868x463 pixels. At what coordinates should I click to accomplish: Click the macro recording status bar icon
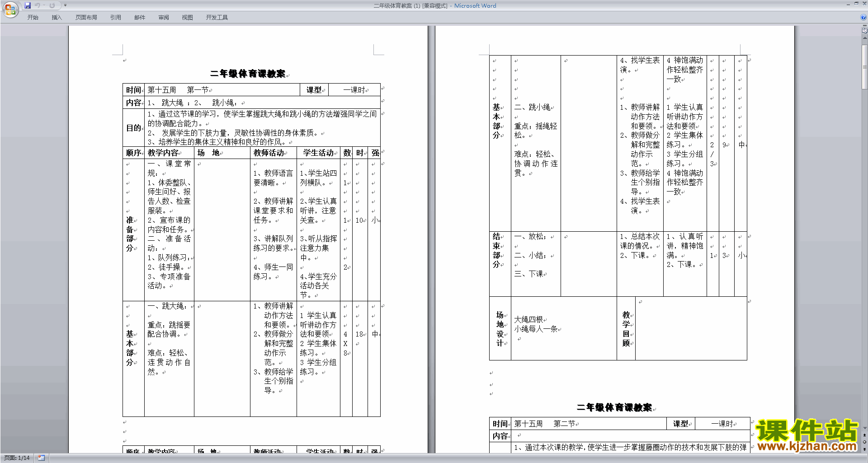click(42, 458)
